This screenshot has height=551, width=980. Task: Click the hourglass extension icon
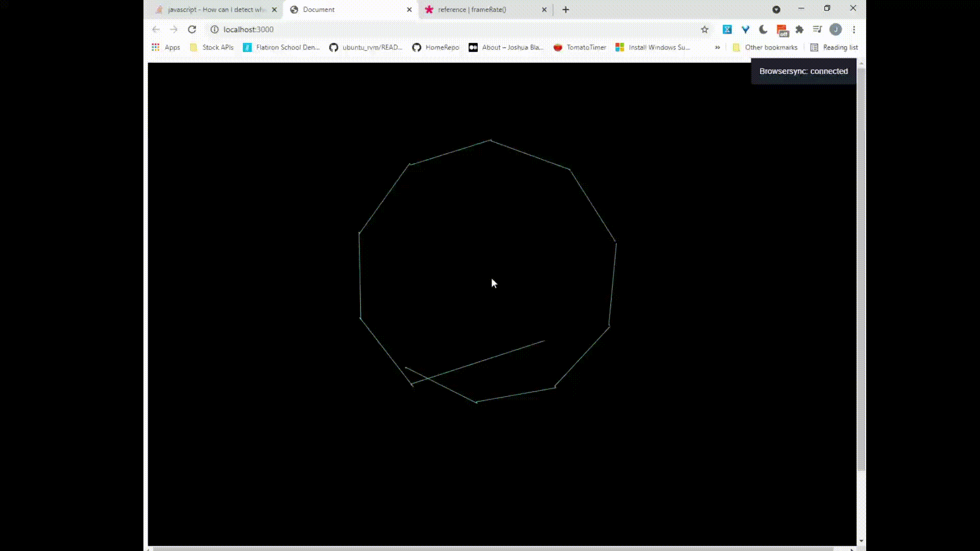(727, 30)
